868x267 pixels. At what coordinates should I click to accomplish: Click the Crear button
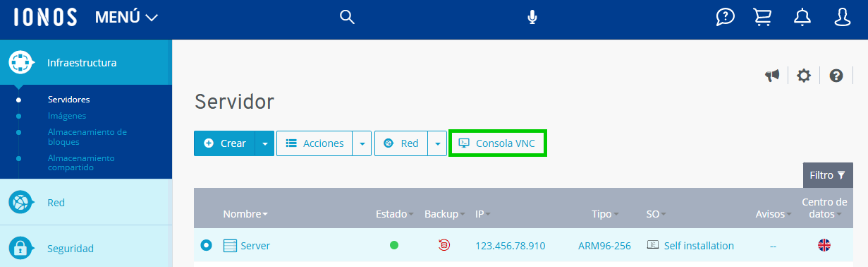point(224,143)
